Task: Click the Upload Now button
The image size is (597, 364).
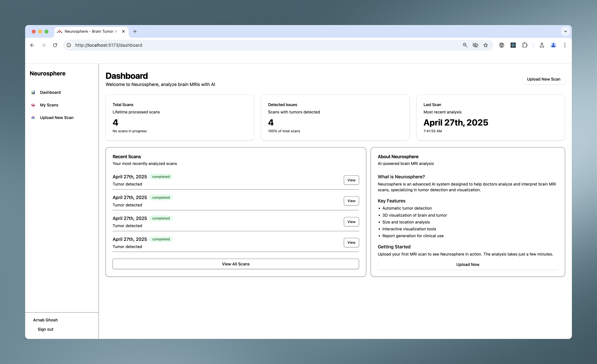Action: pyautogui.click(x=467, y=264)
